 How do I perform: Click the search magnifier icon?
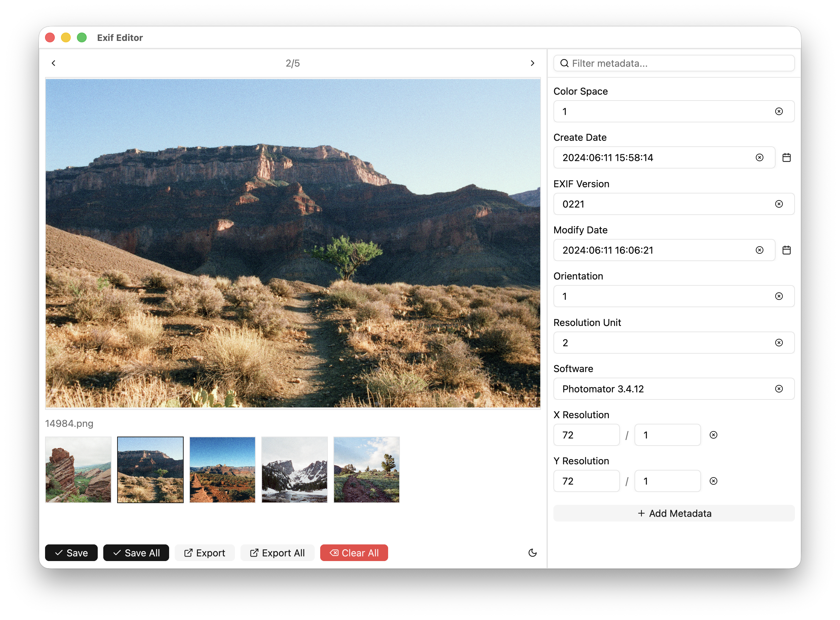point(564,63)
